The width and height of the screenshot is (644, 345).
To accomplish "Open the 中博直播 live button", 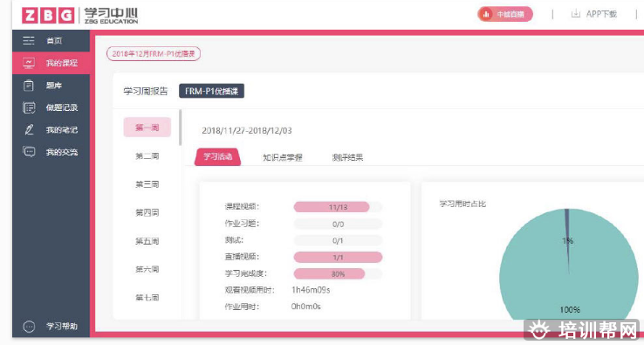I will point(504,14).
